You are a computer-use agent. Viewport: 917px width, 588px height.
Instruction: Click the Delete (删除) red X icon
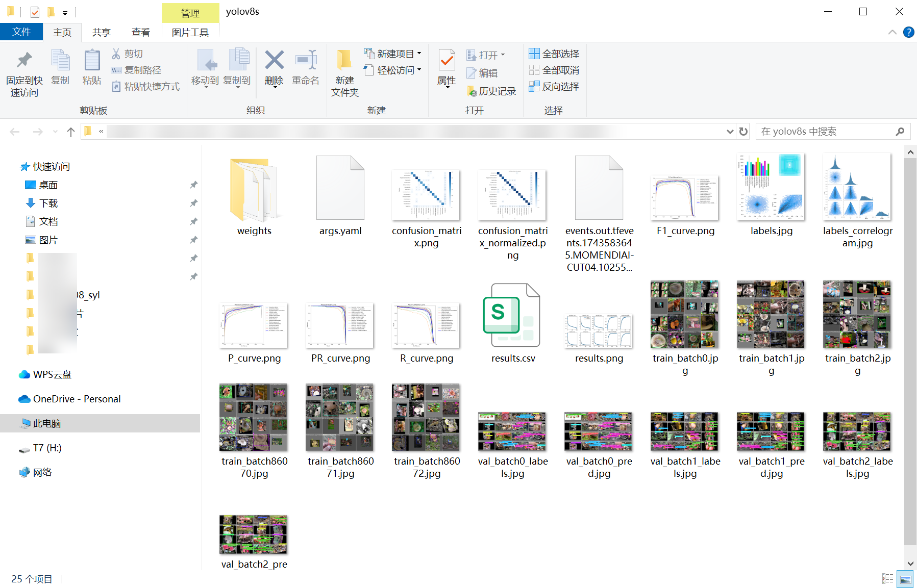tap(274, 60)
